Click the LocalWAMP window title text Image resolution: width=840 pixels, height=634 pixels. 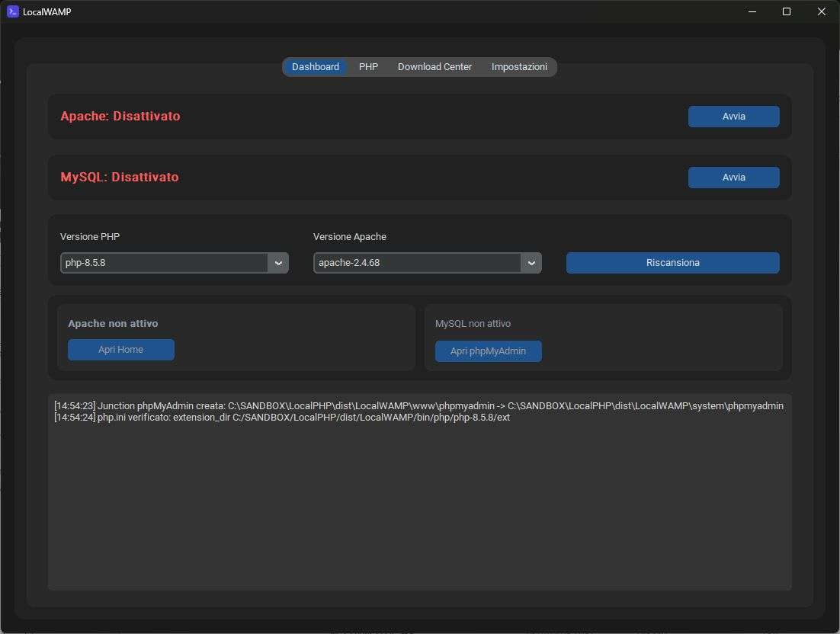tap(46, 11)
